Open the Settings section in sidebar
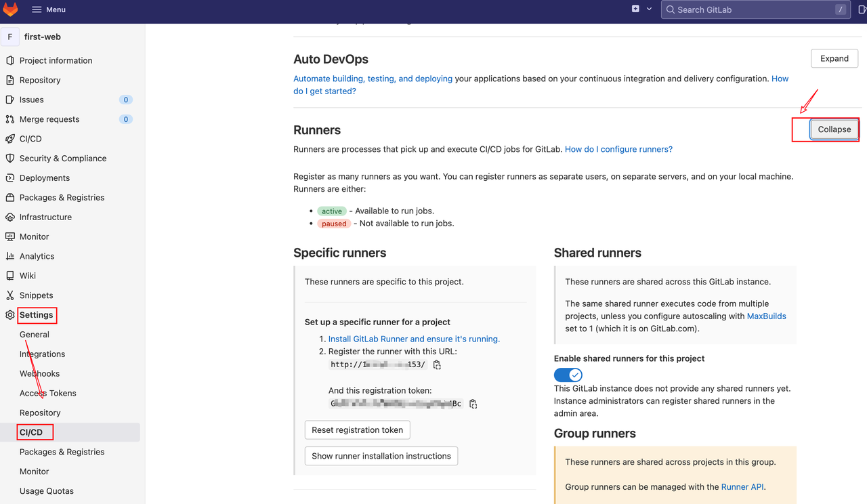The image size is (867, 504). [x=37, y=315]
